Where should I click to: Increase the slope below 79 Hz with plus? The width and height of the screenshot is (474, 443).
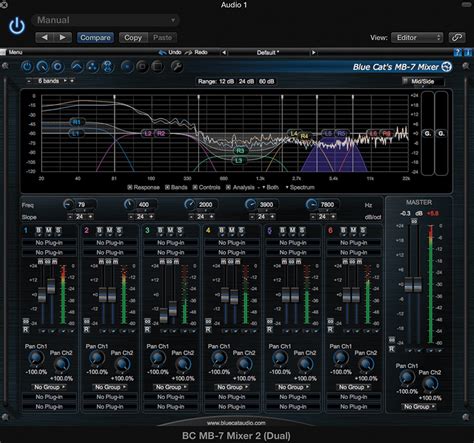pyautogui.click(x=90, y=217)
